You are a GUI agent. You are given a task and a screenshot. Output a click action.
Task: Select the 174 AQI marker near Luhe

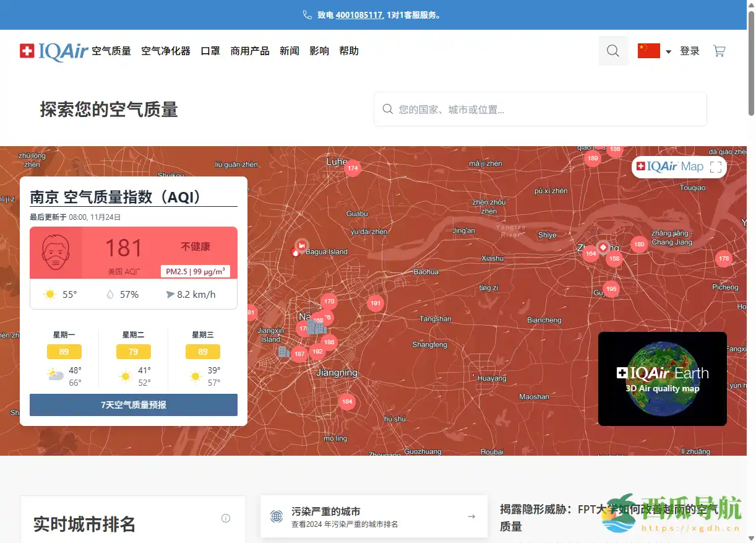[x=353, y=168]
